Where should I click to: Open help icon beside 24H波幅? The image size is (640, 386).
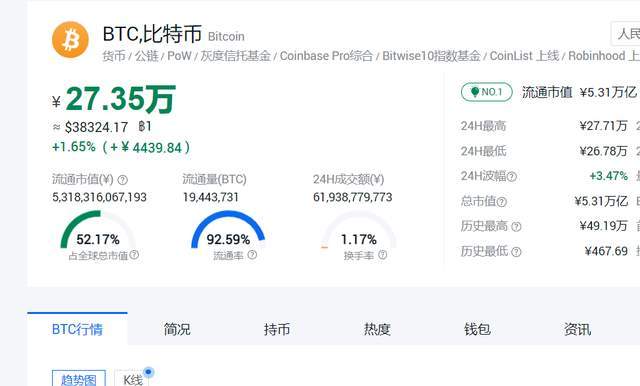(511, 177)
